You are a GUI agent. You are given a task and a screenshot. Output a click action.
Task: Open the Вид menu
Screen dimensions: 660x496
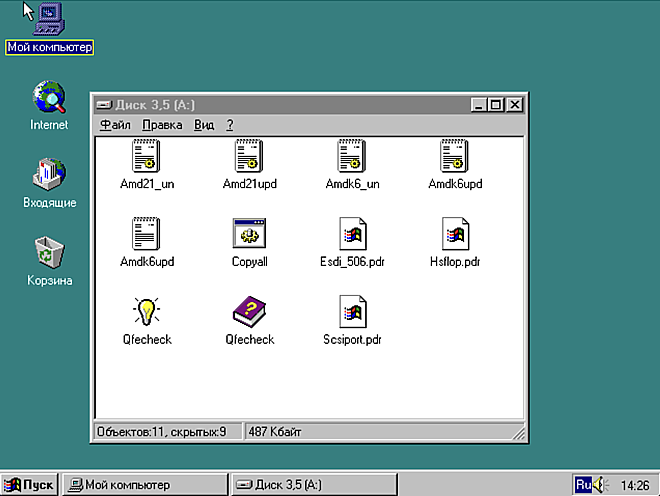click(204, 125)
